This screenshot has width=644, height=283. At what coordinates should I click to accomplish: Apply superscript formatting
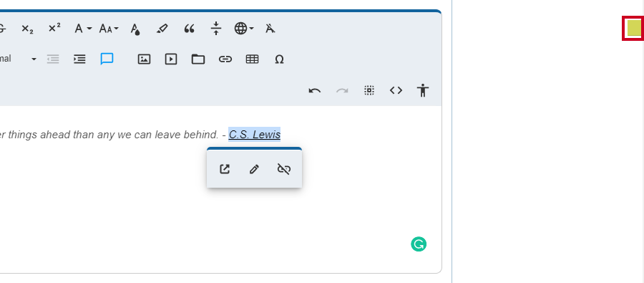coord(54,29)
